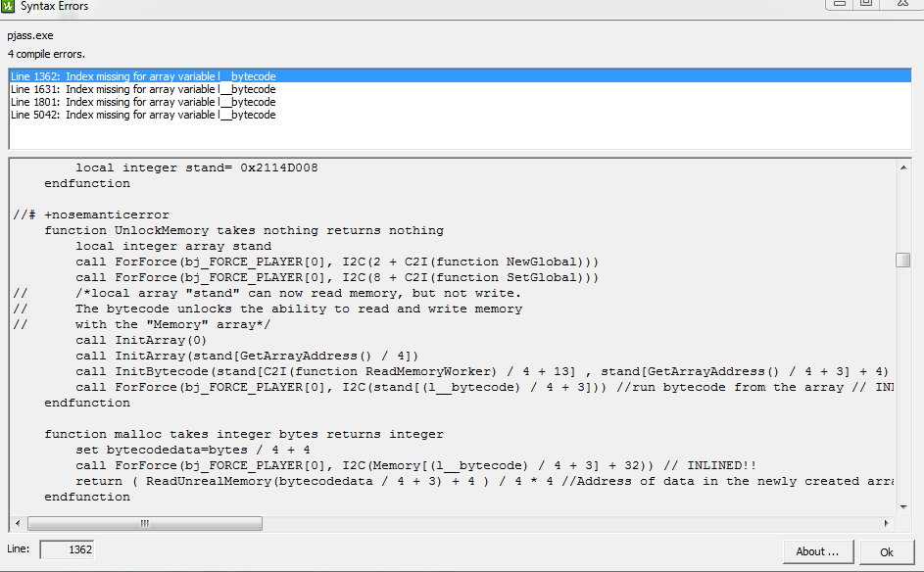
Task: Click the Syntax Errors window title icon
Action: 9,7
